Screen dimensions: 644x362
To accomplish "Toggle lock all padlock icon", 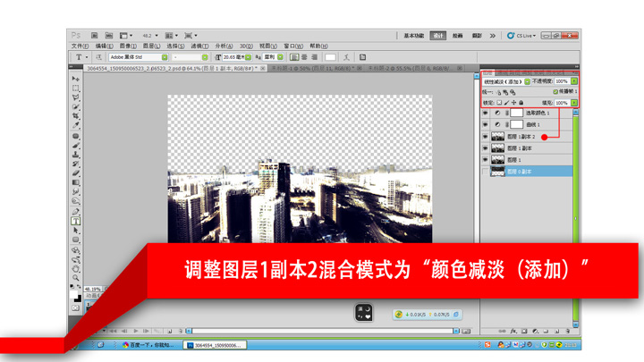I will click(x=521, y=103).
